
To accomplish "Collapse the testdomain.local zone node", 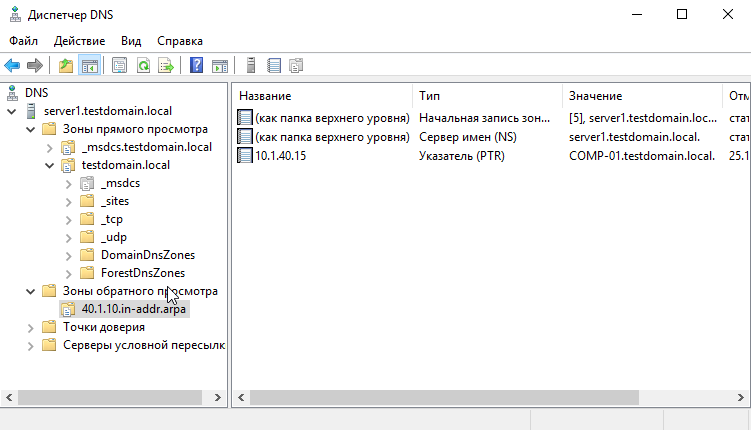I will pyautogui.click(x=49, y=165).
